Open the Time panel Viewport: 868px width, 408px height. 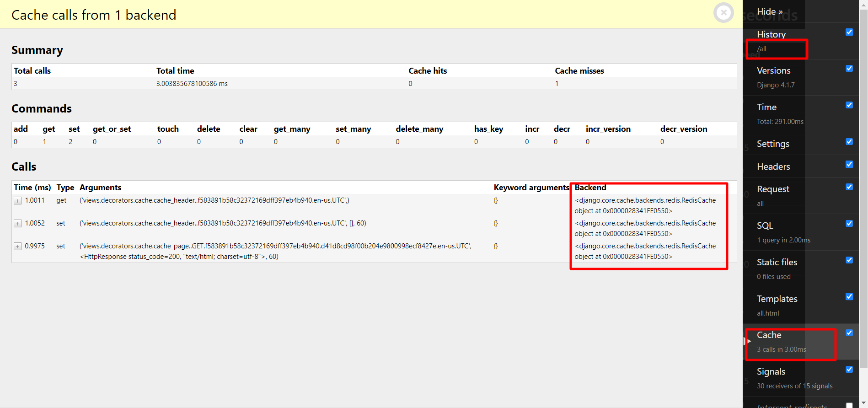tap(766, 107)
